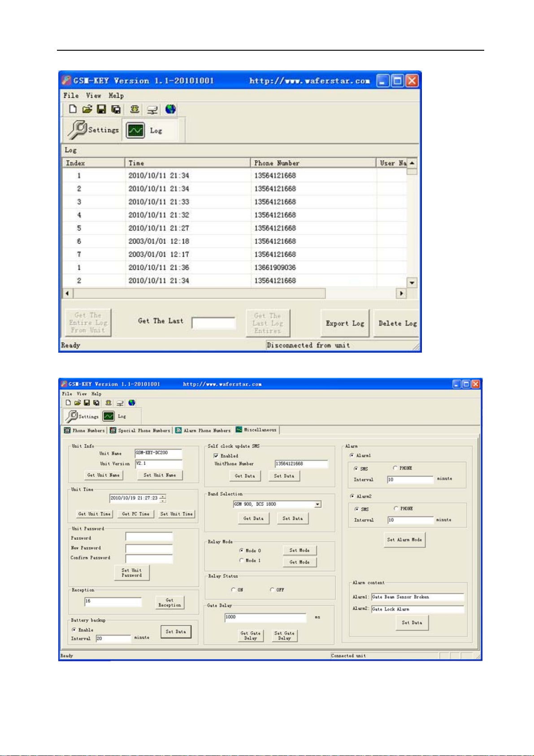The width and height of the screenshot is (534, 756).
Task: Click green Log graph icon in Miscellaneous window
Action: click(109, 416)
